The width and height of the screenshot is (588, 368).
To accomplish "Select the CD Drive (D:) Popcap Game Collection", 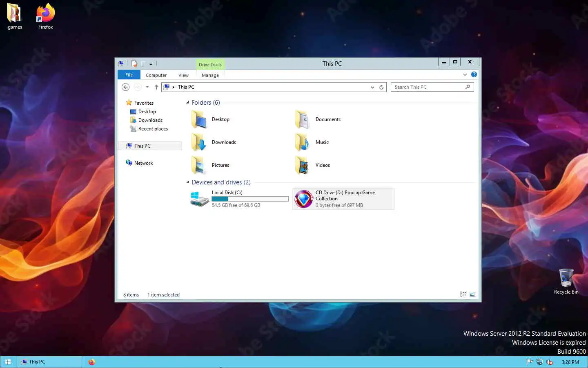I will coord(343,199).
